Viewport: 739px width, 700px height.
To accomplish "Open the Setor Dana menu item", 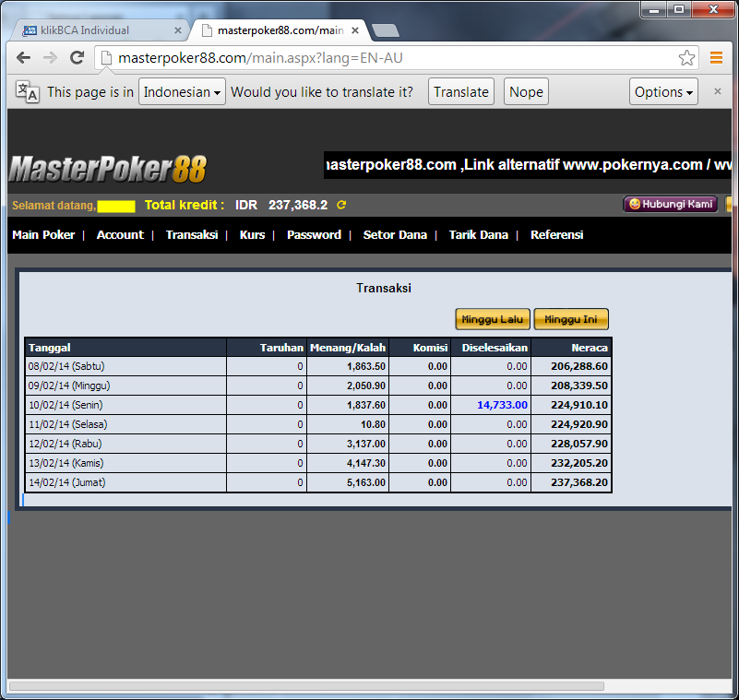I will point(395,234).
